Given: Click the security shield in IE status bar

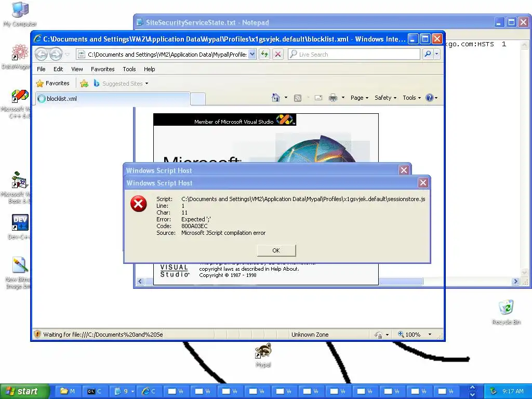Looking at the screenshot, I should tap(37, 334).
